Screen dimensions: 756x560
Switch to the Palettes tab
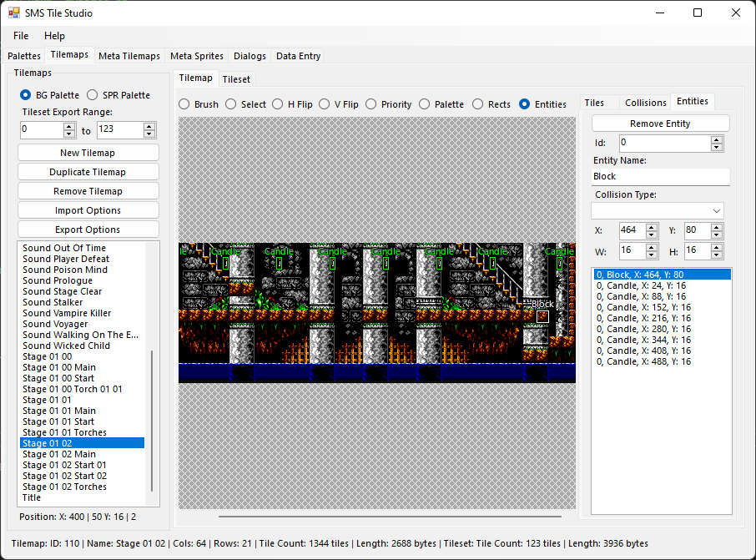[x=24, y=56]
